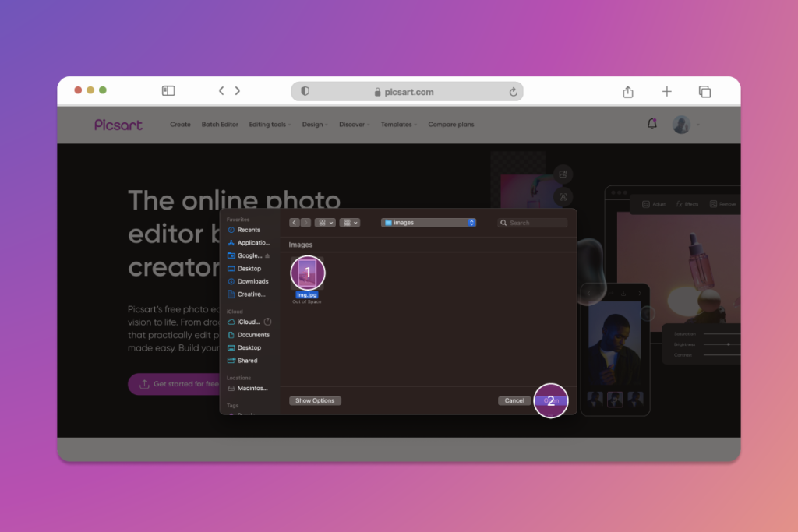Click the user profile avatar
The width and height of the screenshot is (798, 532).
pos(681,124)
